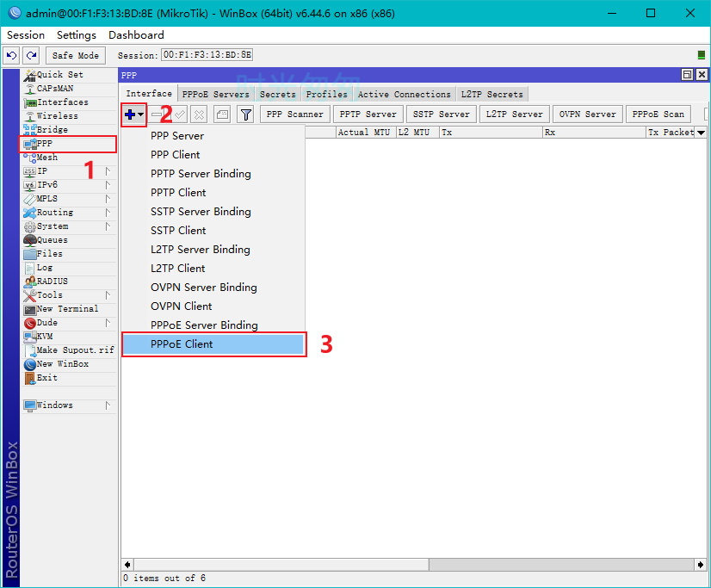This screenshot has width=711, height=588.
Task: Click the redo arrow icon
Action: pos(31,55)
